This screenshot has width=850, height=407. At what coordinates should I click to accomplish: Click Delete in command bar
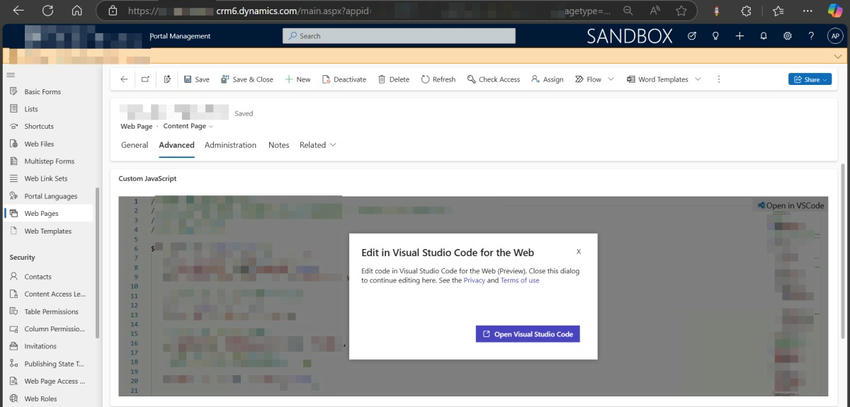tap(394, 79)
